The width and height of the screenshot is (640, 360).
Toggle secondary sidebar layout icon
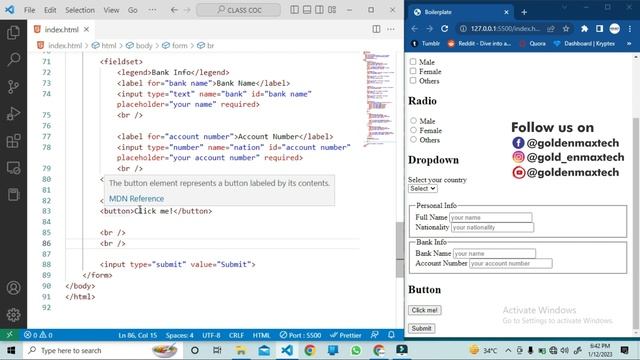pos(320,10)
